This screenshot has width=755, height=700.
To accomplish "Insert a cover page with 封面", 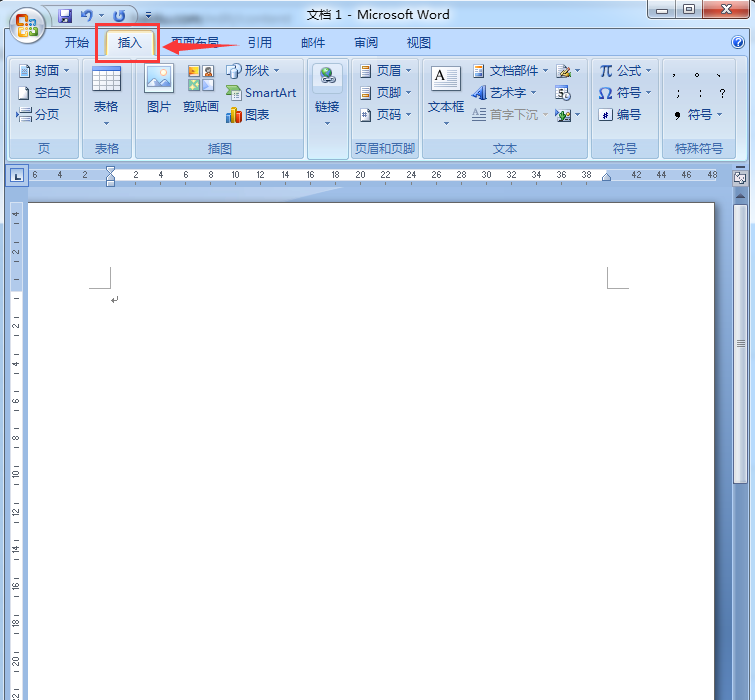I will (44, 71).
